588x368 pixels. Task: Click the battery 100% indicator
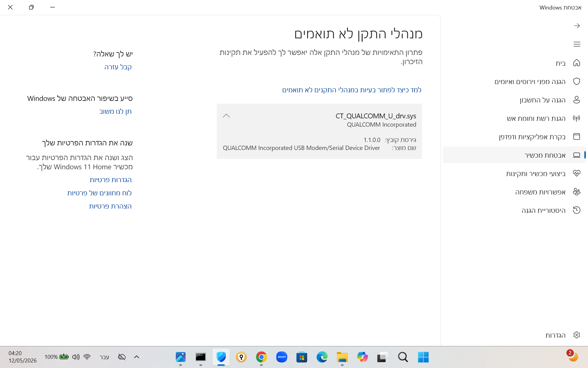point(56,357)
